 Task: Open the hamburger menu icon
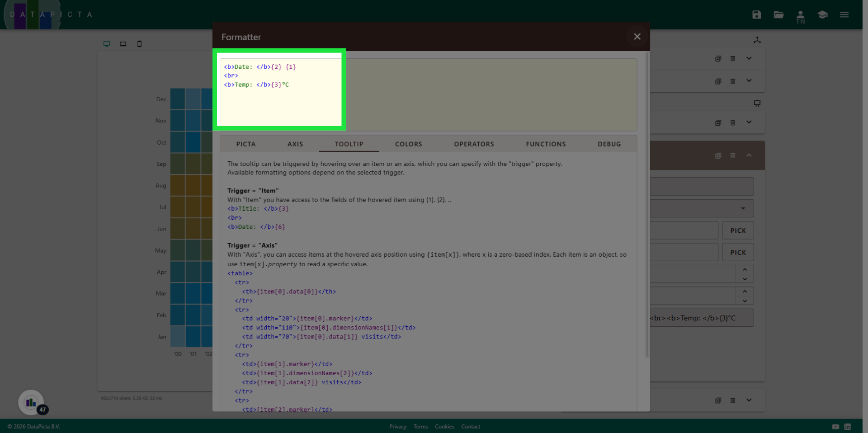[x=844, y=14]
